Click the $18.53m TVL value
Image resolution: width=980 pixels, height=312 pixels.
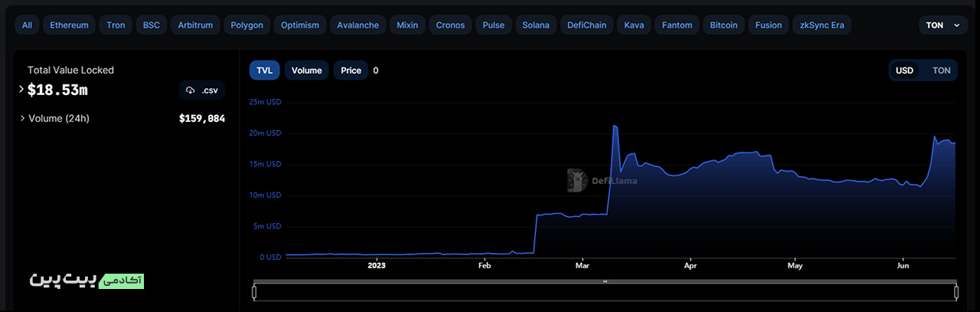(x=57, y=90)
